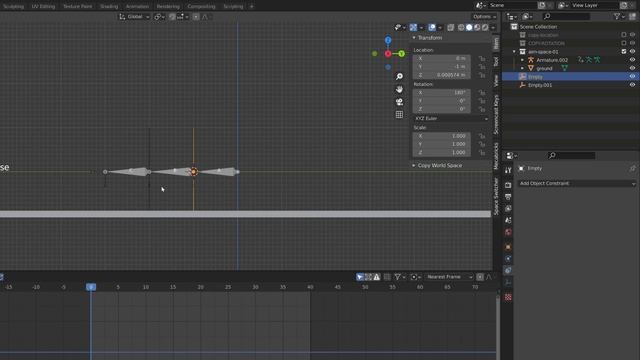
Task: Toggle exclude checkbox for aim-space-01 collection
Action: [x=624, y=51]
